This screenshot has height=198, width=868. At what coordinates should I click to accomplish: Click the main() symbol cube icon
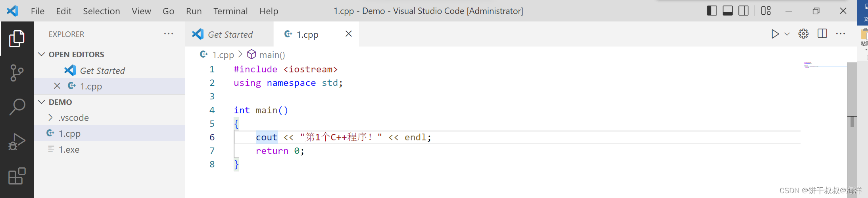pos(252,54)
